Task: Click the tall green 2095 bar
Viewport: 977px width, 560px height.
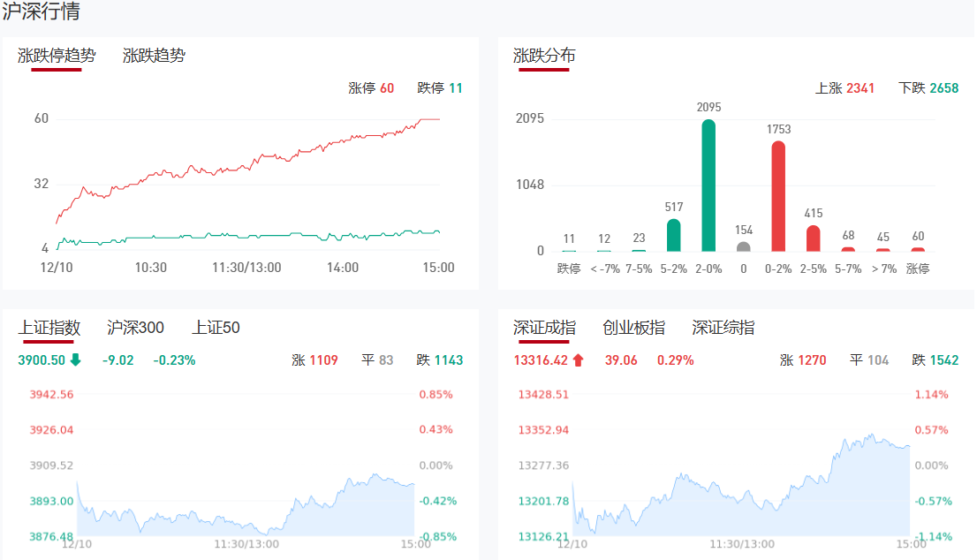Action: pos(708,185)
